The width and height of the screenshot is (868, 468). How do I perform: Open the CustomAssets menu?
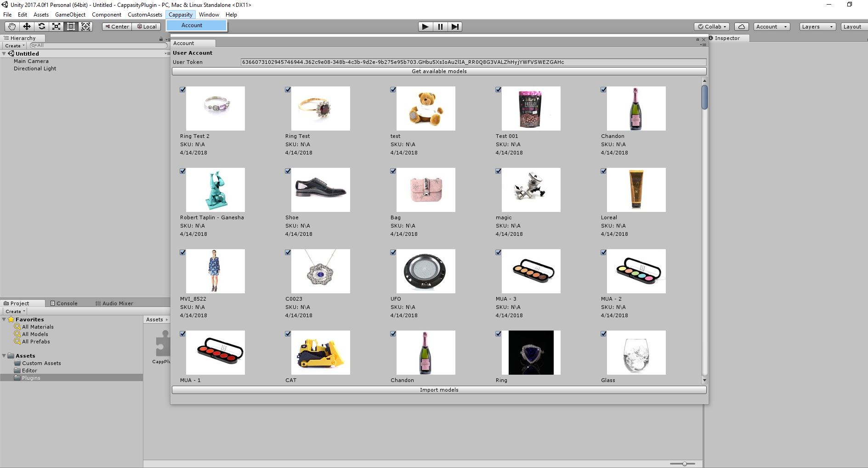145,15
